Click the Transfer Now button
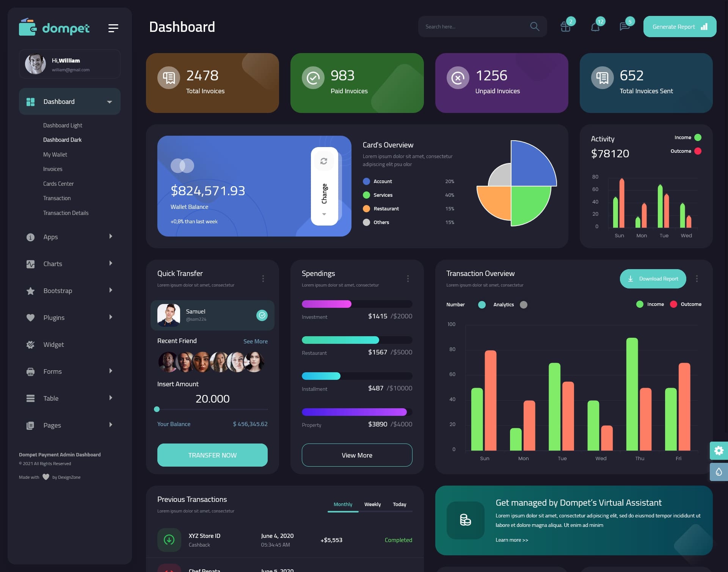This screenshot has height=572, width=728. coord(212,454)
